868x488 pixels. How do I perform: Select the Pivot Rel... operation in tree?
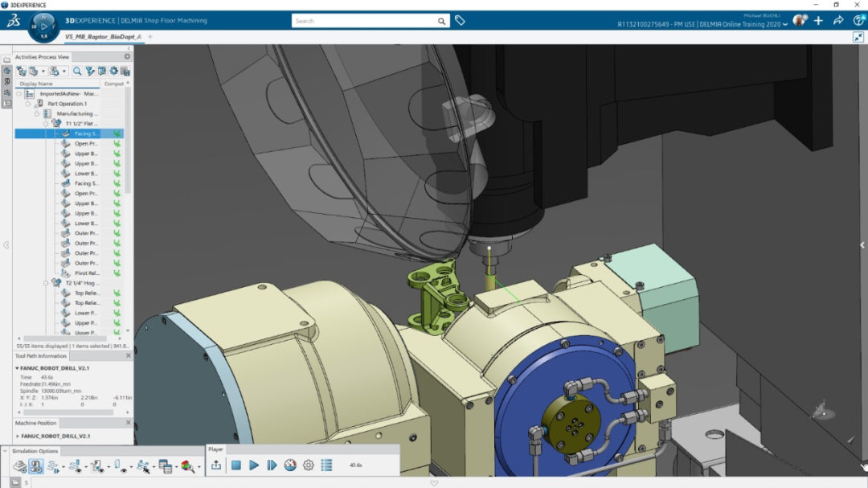86,273
